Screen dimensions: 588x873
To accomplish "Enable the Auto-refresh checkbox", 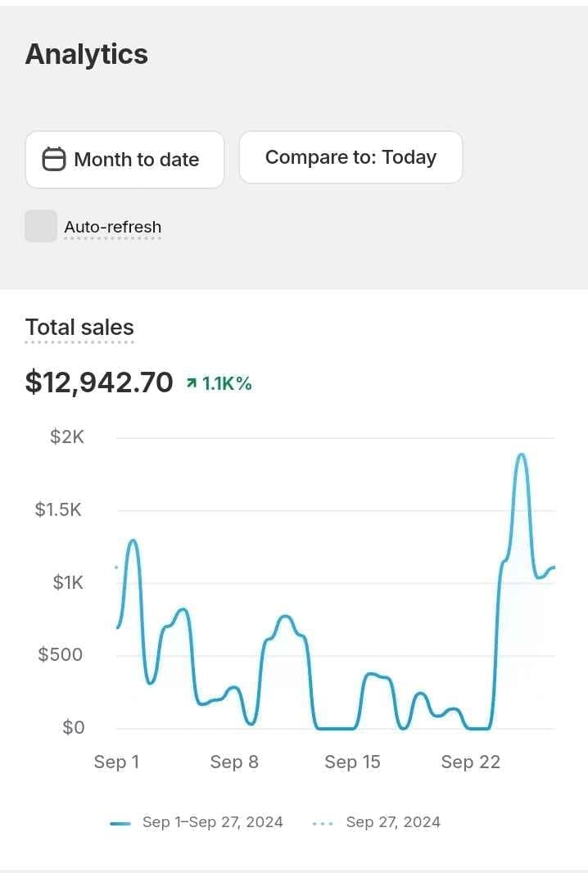I will pyautogui.click(x=41, y=227).
